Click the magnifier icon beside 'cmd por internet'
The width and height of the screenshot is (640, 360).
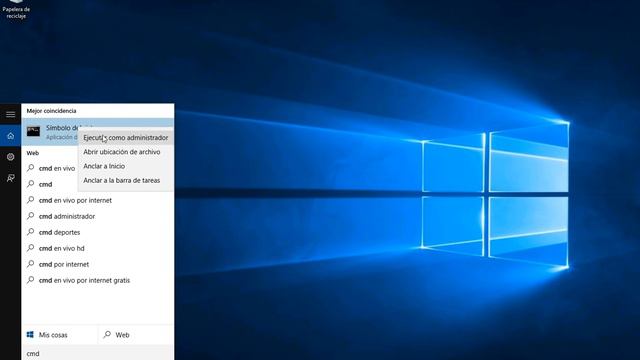tap(31, 264)
